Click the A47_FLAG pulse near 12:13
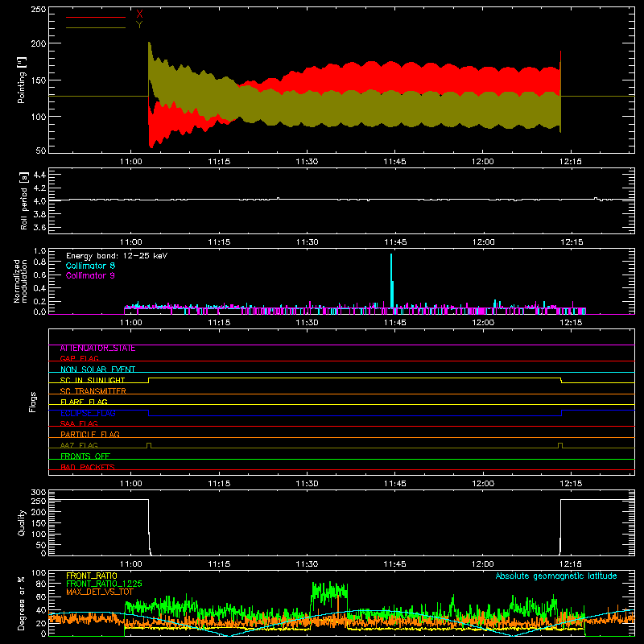Viewport: 644px width, 644px height. click(560, 445)
